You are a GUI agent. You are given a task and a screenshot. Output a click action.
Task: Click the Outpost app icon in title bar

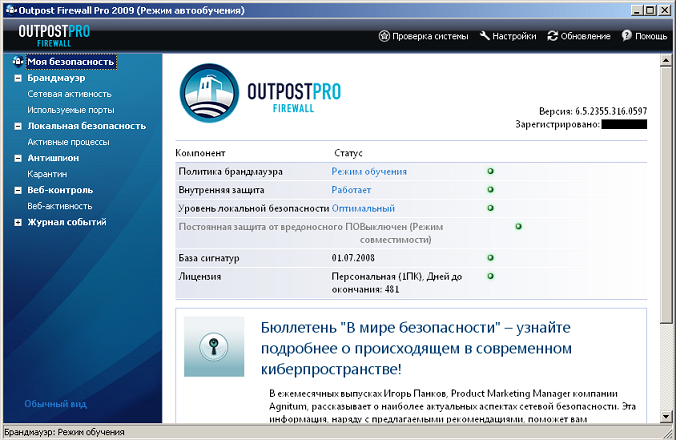[x=11, y=9]
